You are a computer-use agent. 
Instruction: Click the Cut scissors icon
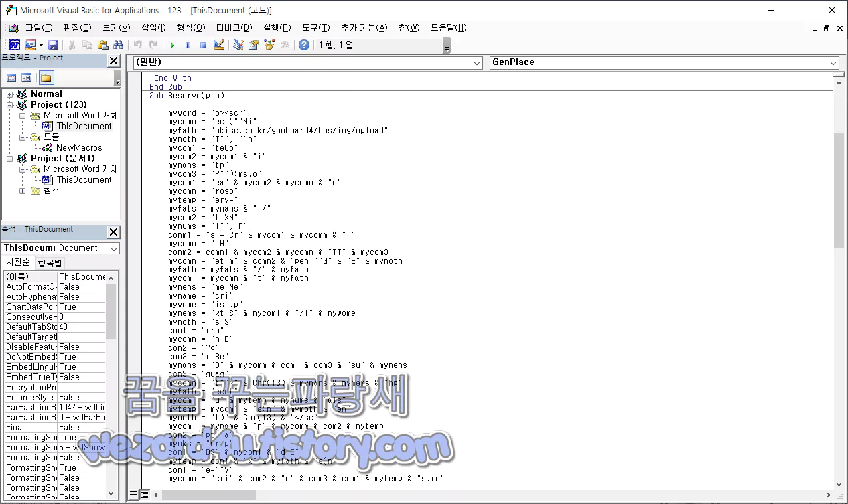click(x=72, y=45)
